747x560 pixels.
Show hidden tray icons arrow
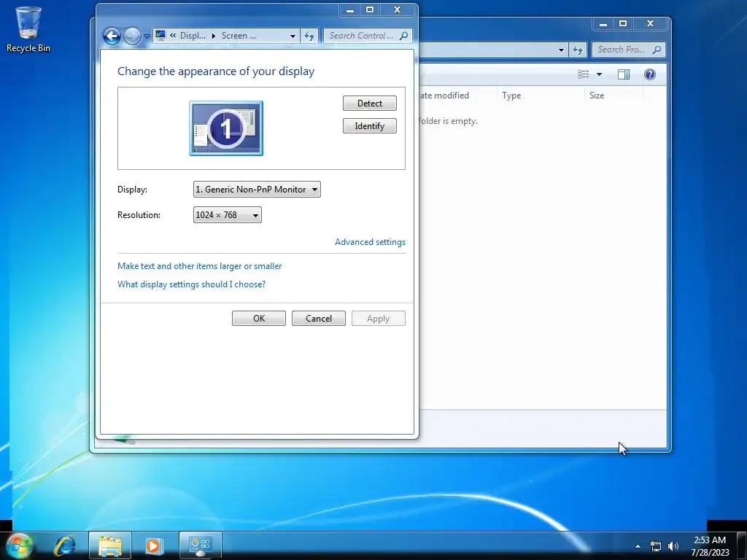638,546
